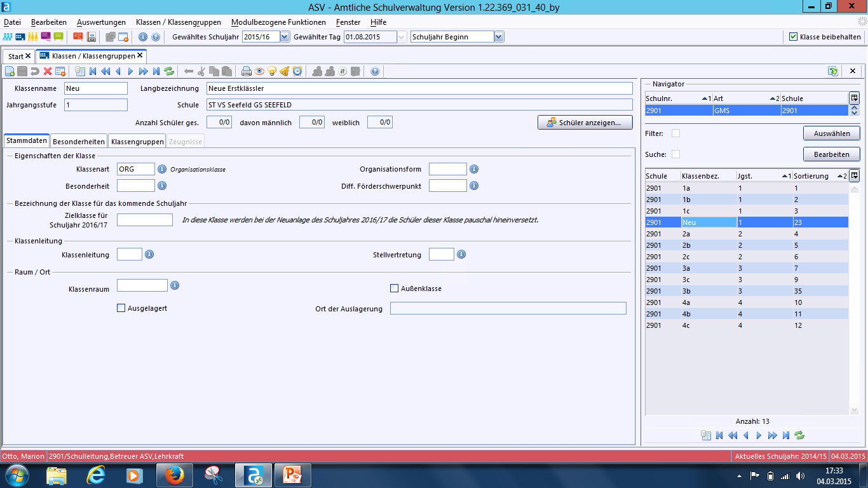The width and height of the screenshot is (868, 488).
Task: Open the Auswertungen menu
Action: (101, 22)
